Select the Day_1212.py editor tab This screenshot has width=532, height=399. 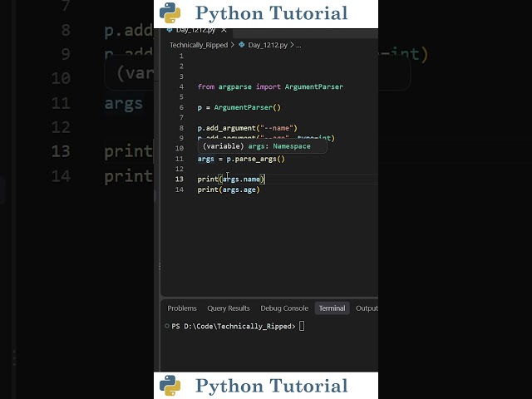pyautogui.click(x=196, y=31)
